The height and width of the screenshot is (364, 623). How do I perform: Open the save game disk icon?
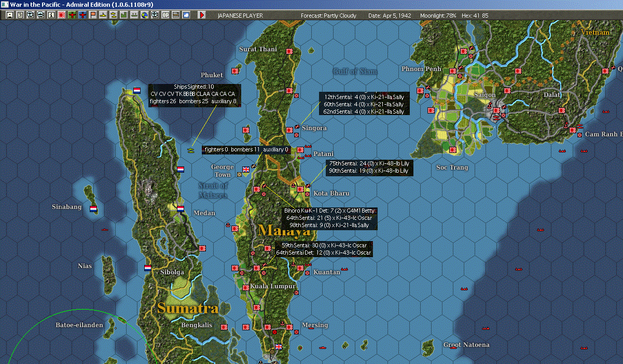point(10,15)
